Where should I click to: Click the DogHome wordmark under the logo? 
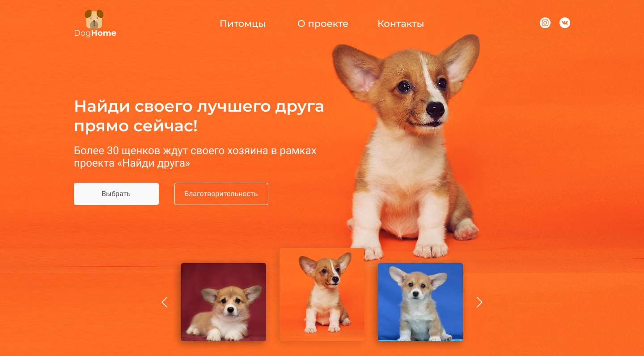pyautogui.click(x=95, y=34)
